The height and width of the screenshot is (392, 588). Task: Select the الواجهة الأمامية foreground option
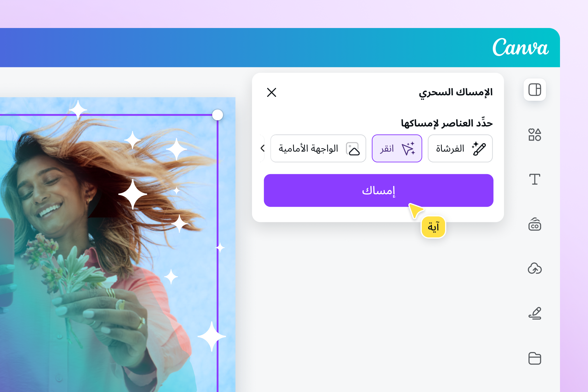(x=318, y=148)
